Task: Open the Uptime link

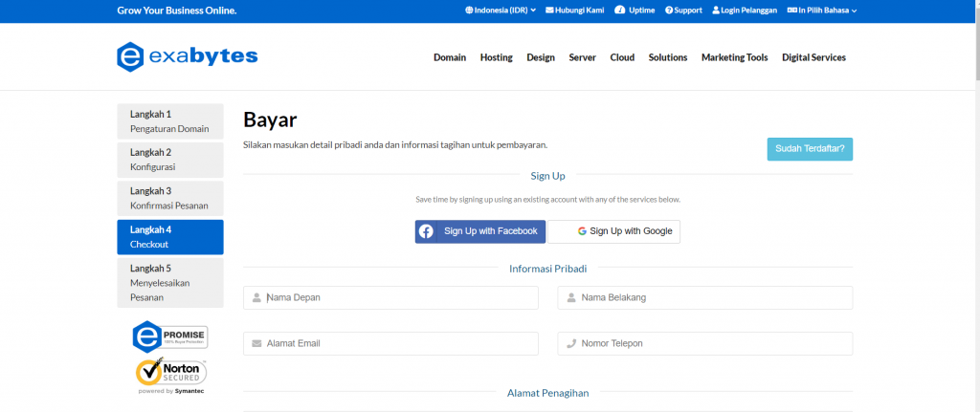Action: click(x=635, y=11)
